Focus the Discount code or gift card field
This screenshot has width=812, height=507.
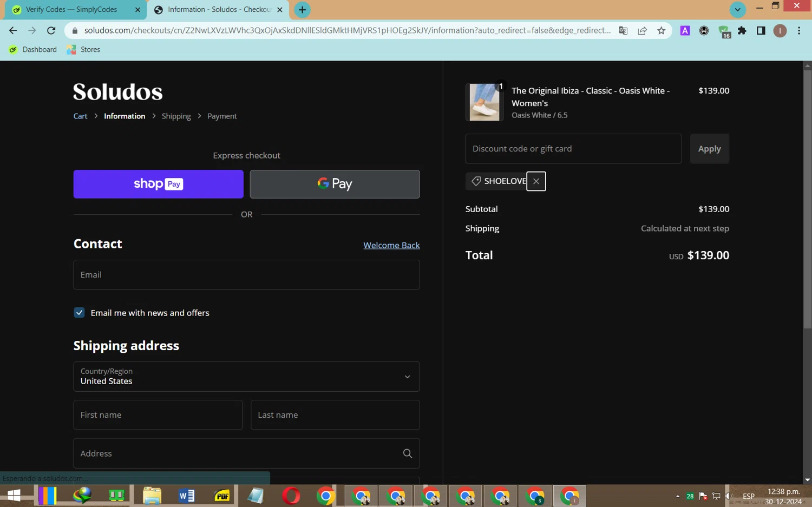click(573, 149)
